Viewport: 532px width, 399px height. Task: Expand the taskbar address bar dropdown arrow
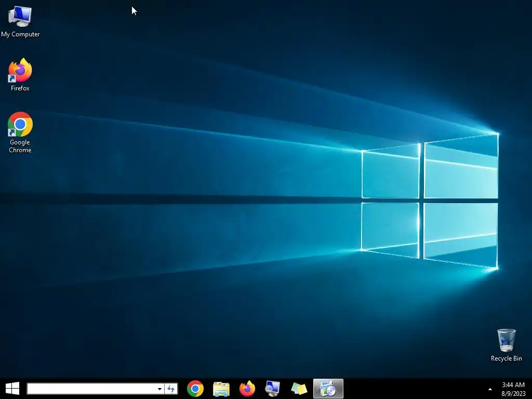pos(159,389)
